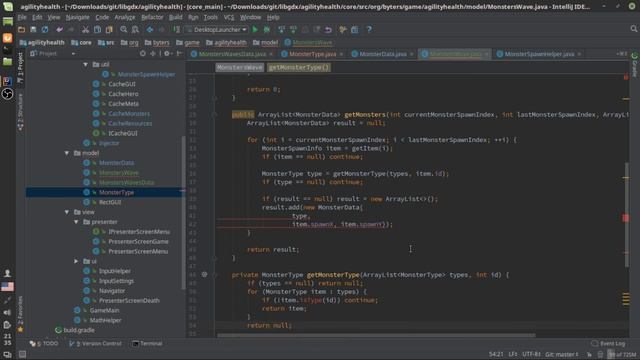Collapse the presenter folder

(76, 222)
